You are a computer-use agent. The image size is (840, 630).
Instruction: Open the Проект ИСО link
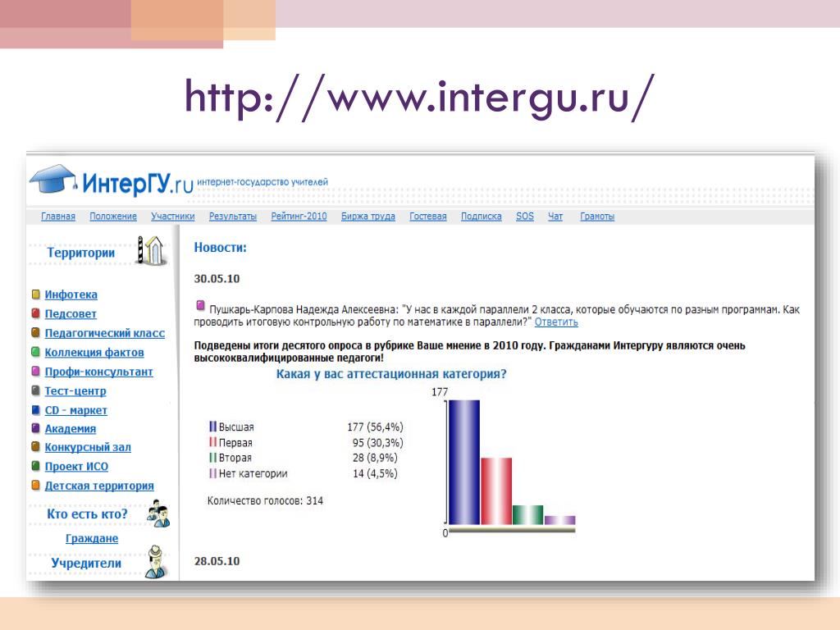pyautogui.click(x=76, y=466)
